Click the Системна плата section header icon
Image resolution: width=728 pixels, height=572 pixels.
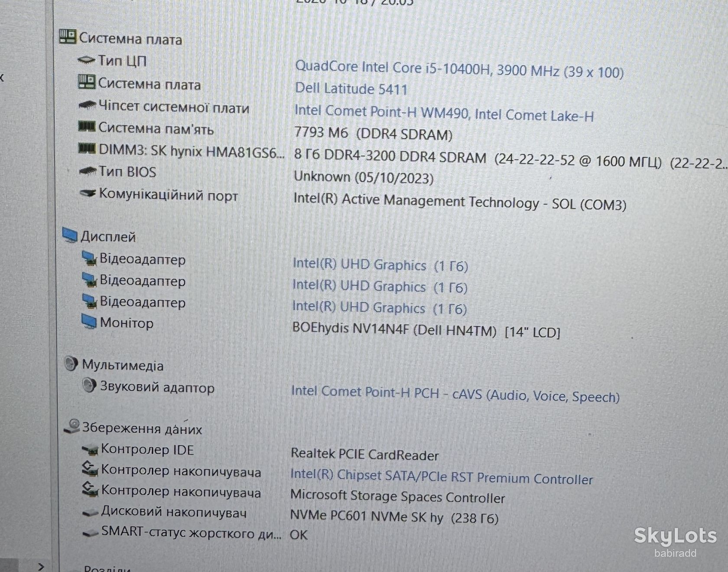pyautogui.click(x=68, y=37)
